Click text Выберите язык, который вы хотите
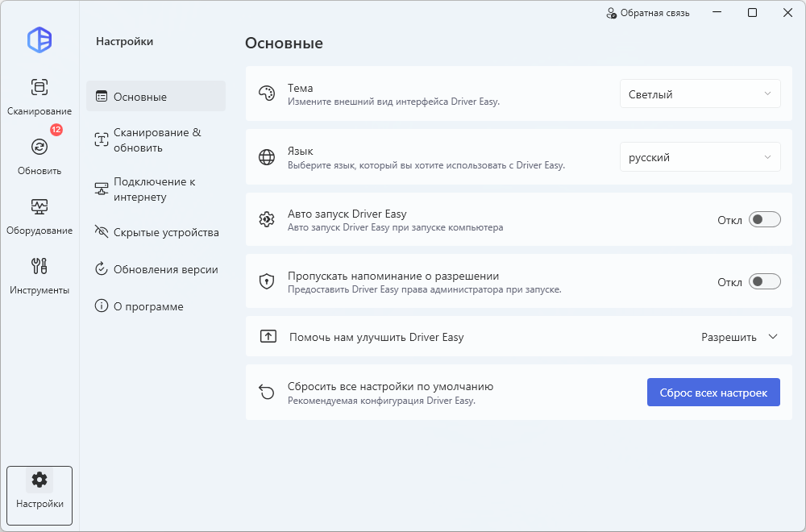 (426, 165)
